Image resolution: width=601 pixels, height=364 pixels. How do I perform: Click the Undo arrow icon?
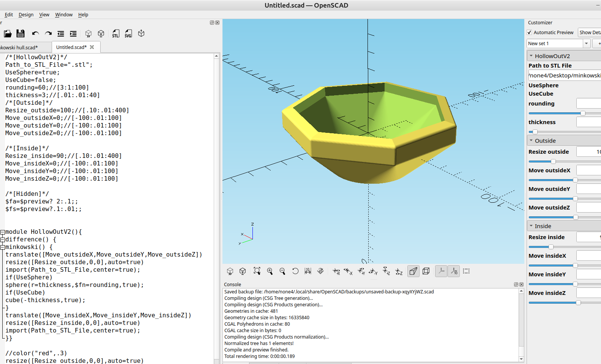tap(35, 34)
